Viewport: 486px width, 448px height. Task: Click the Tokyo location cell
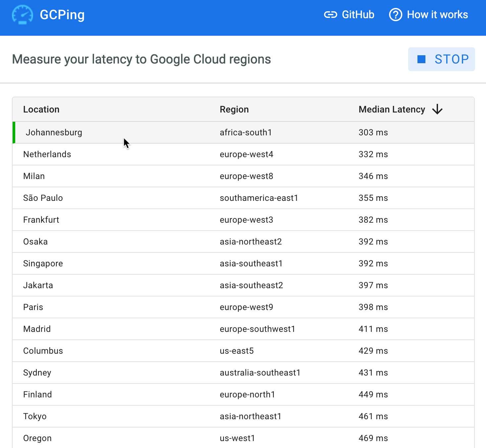pos(35,416)
